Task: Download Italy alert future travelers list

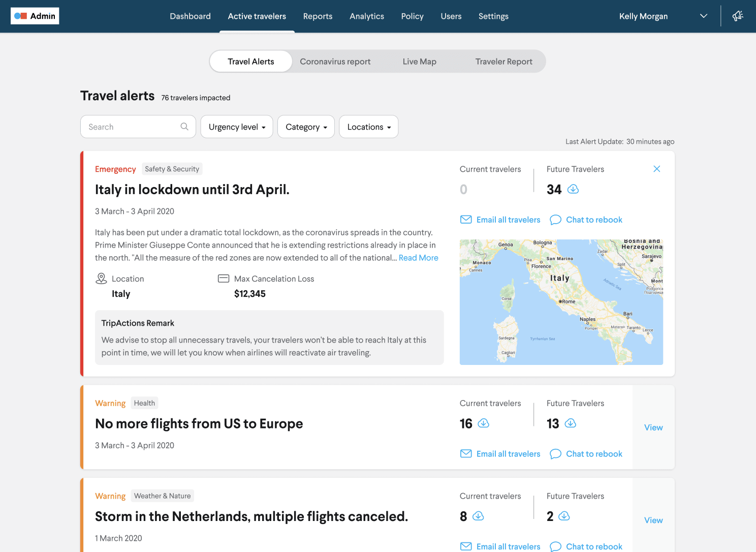Action: coord(573,189)
